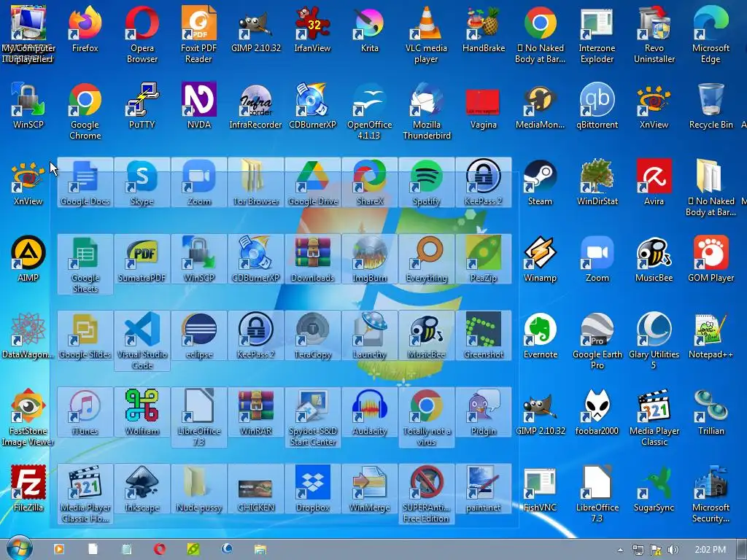
Task: Click the ImgBurn icon
Action: 370,259
